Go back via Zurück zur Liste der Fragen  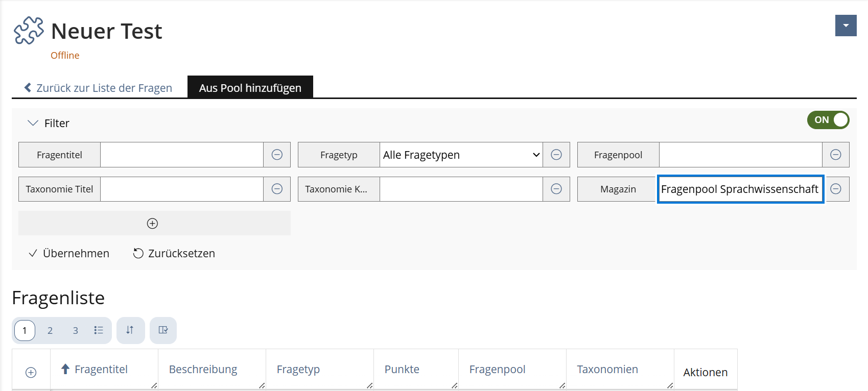[x=98, y=88]
